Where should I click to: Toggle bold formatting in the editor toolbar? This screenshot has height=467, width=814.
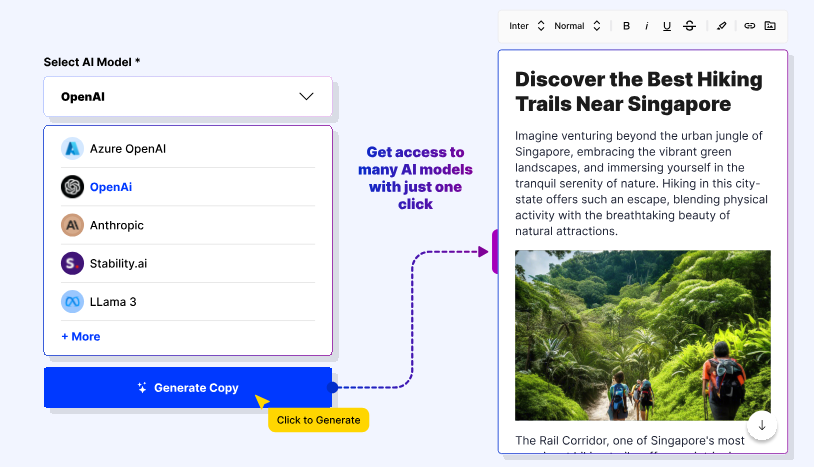(x=626, y=26)
